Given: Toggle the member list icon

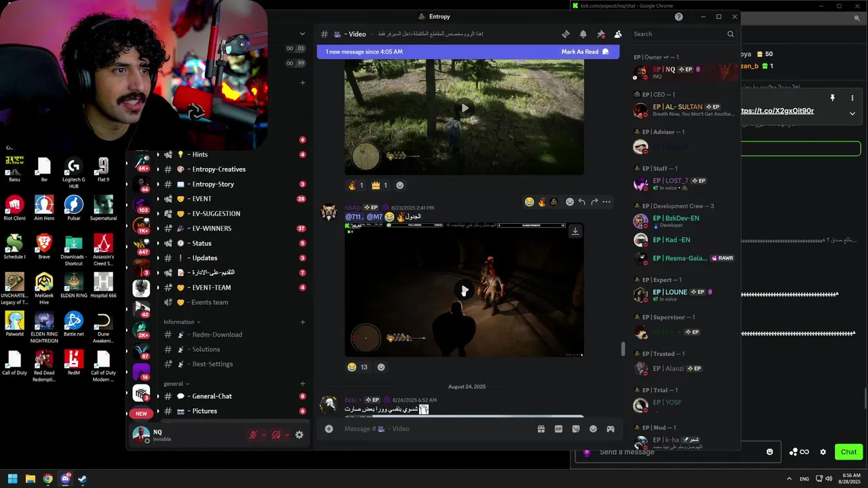Looking at the screenshot, I should point(618,34).
